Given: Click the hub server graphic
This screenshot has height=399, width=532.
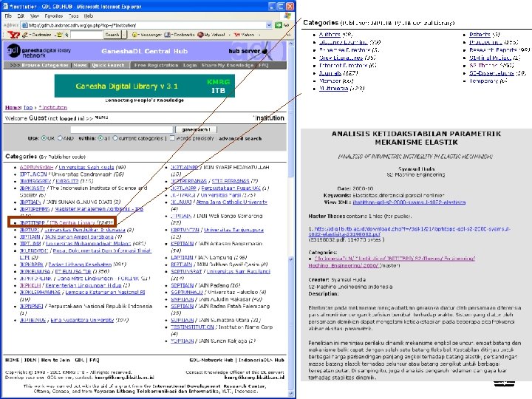Looking at the screenshot, I should click(x=248, y=51).
